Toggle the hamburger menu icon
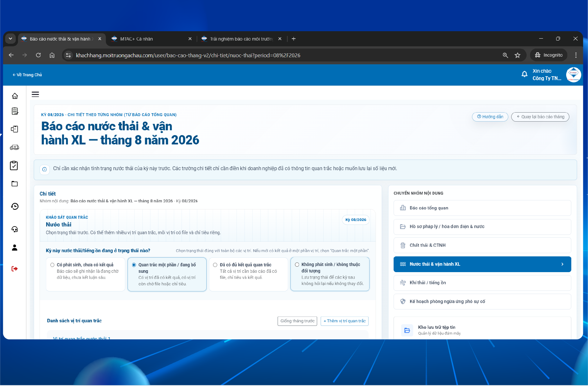 tap(35, 94)
